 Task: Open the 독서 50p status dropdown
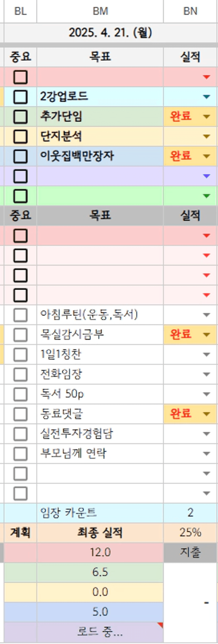(207, 394)
